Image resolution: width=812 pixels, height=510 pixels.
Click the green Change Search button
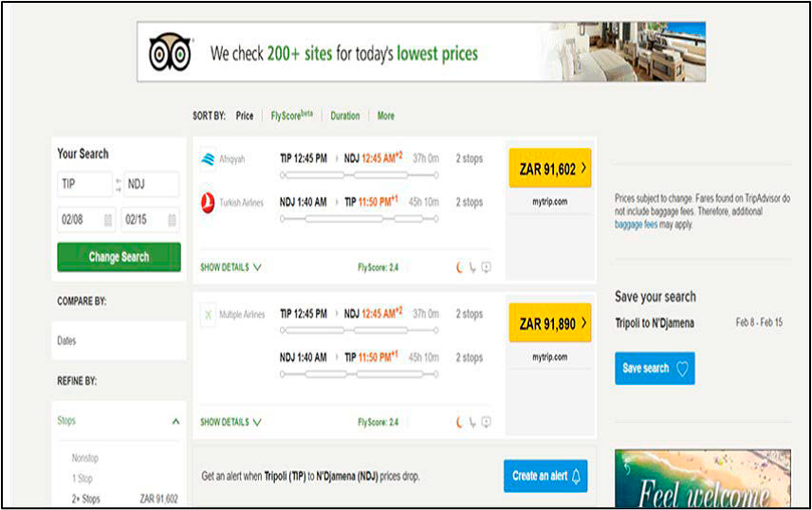click(x=119, y=257)
